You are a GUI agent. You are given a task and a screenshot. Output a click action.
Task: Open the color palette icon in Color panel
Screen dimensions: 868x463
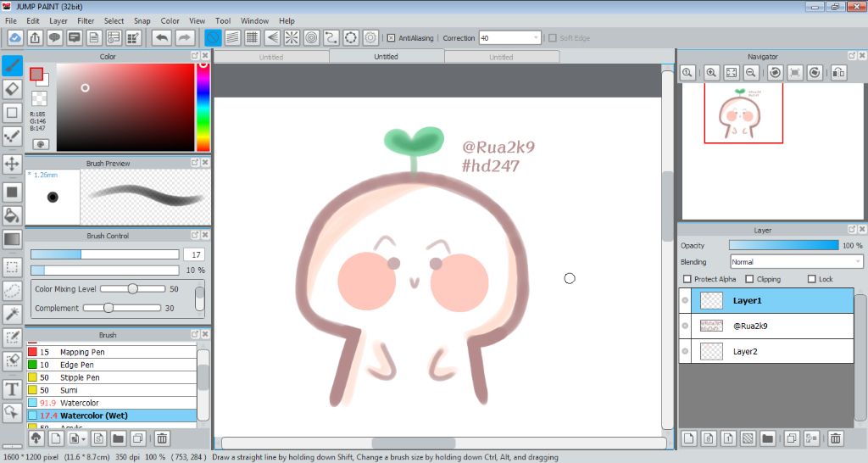click(x=41, y=144)
